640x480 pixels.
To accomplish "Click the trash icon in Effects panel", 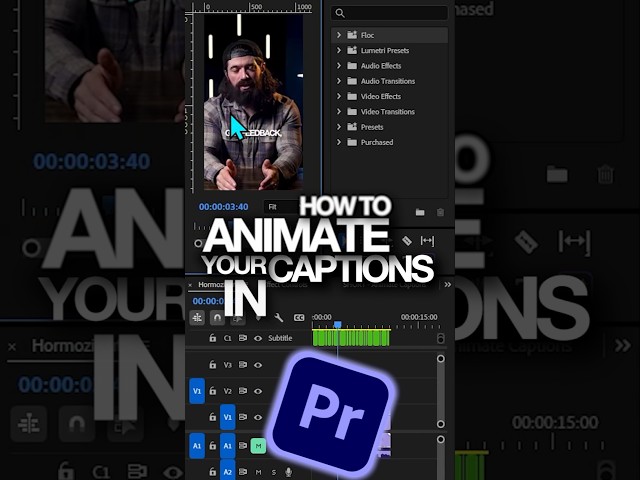I will click(440, 212).
